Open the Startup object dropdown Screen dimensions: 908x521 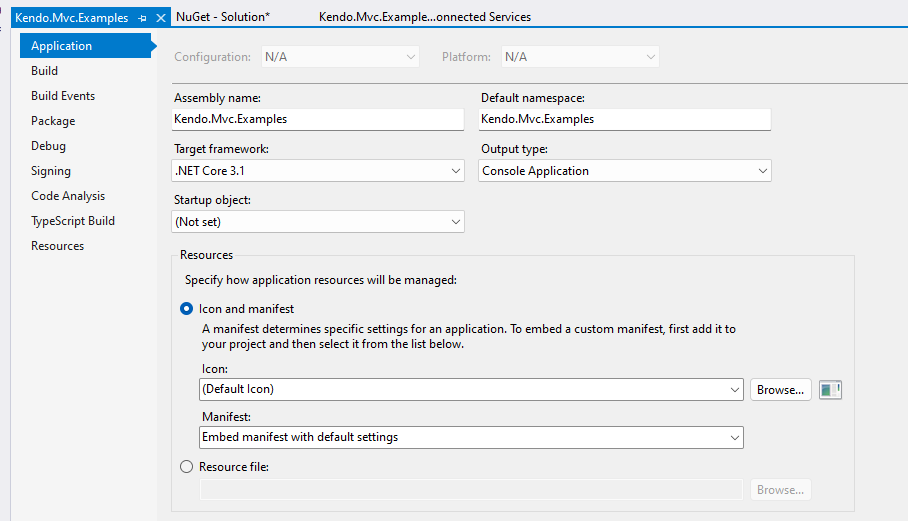pos(318,221)
